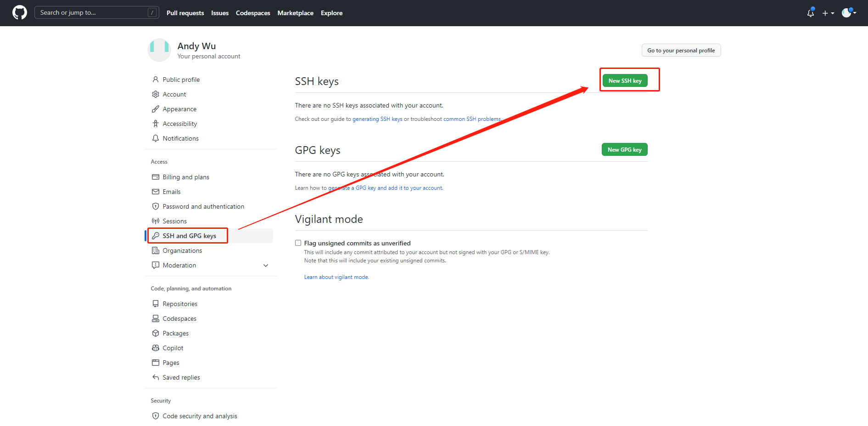Click the building icon beside Organizations
This screenshot has height=426, width=868.
click(x=156, y=250)
